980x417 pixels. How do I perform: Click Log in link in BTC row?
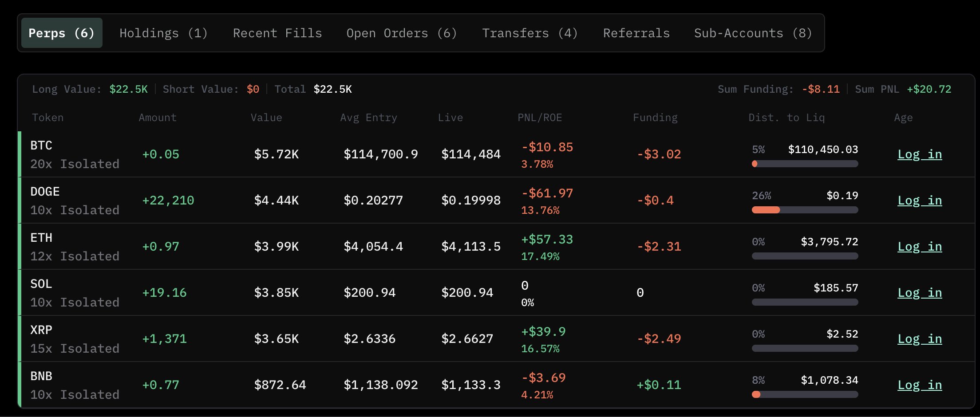(x=919, y=154)
